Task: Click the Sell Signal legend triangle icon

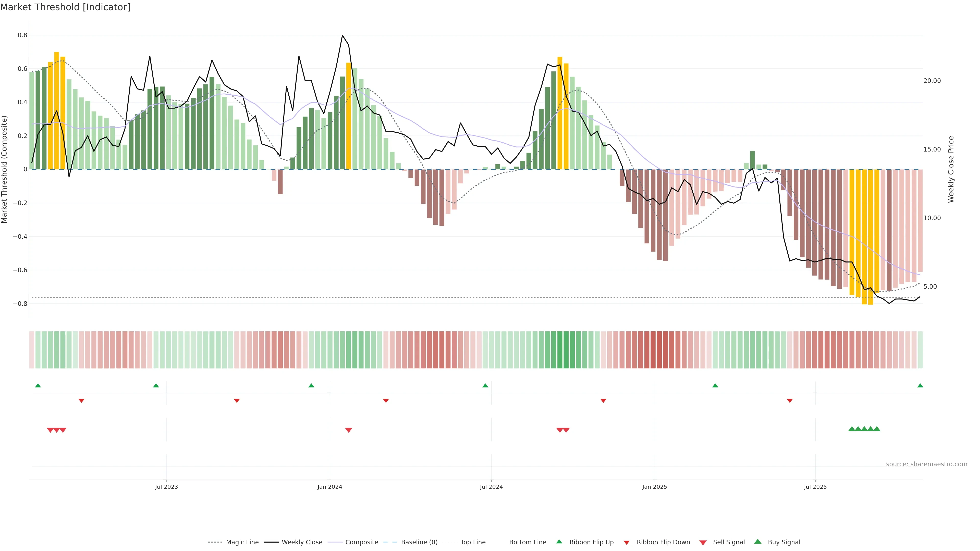Action: pyautogui.click(x=703, y=543)
